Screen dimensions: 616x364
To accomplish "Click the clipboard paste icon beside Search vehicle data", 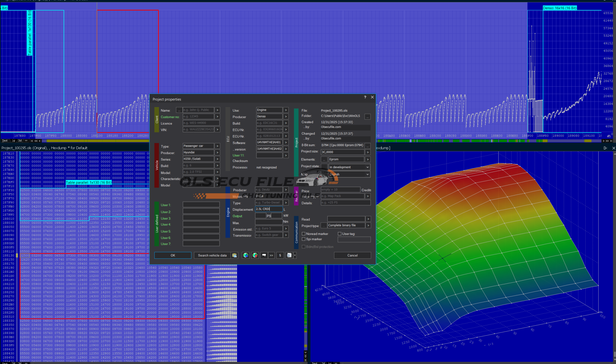I will 234,255.
